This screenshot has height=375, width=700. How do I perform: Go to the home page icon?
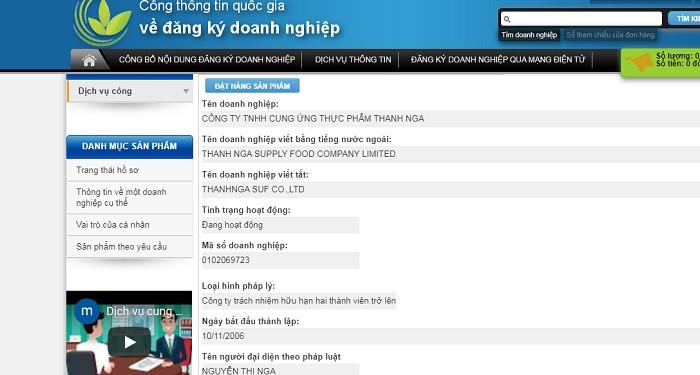click(x=89, y=60)
